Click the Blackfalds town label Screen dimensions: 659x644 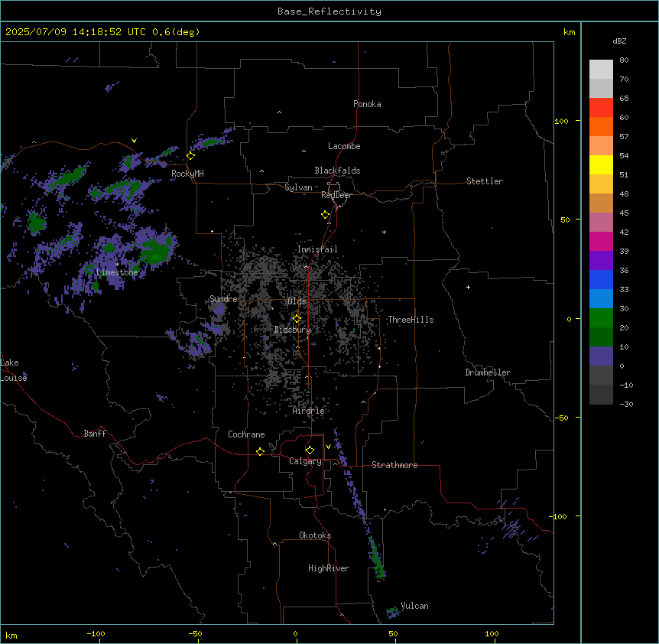point(337,171)
